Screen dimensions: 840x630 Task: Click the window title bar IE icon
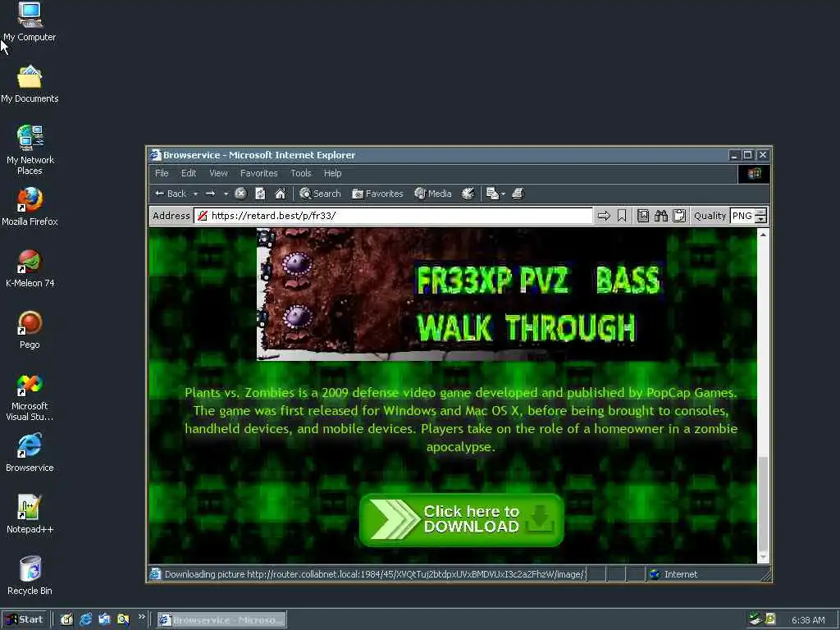point(155,155)
